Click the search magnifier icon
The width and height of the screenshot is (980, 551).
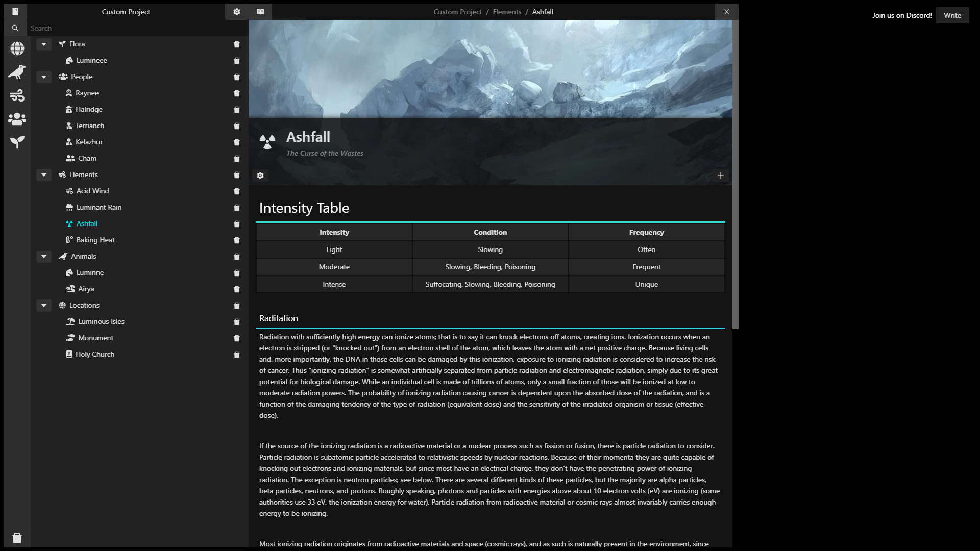(15, 28)
